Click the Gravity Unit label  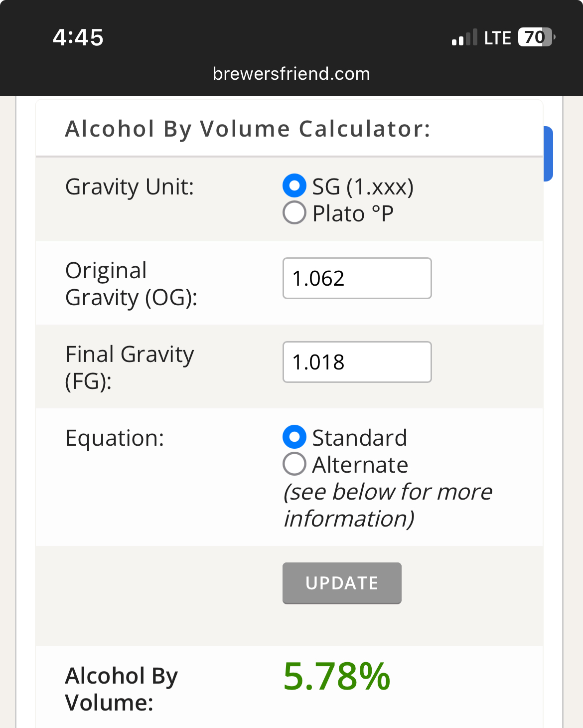coord(130,187)
